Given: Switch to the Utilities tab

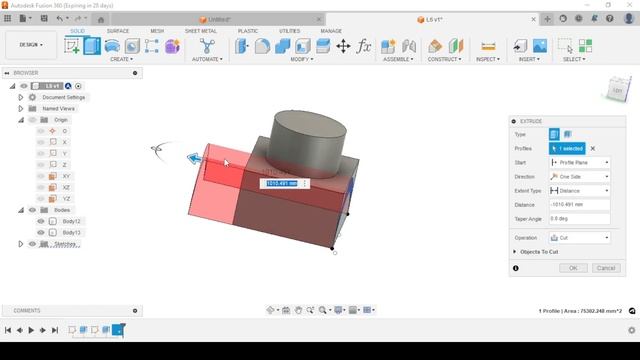Looking at the screenshot, I should click(289, 31).
